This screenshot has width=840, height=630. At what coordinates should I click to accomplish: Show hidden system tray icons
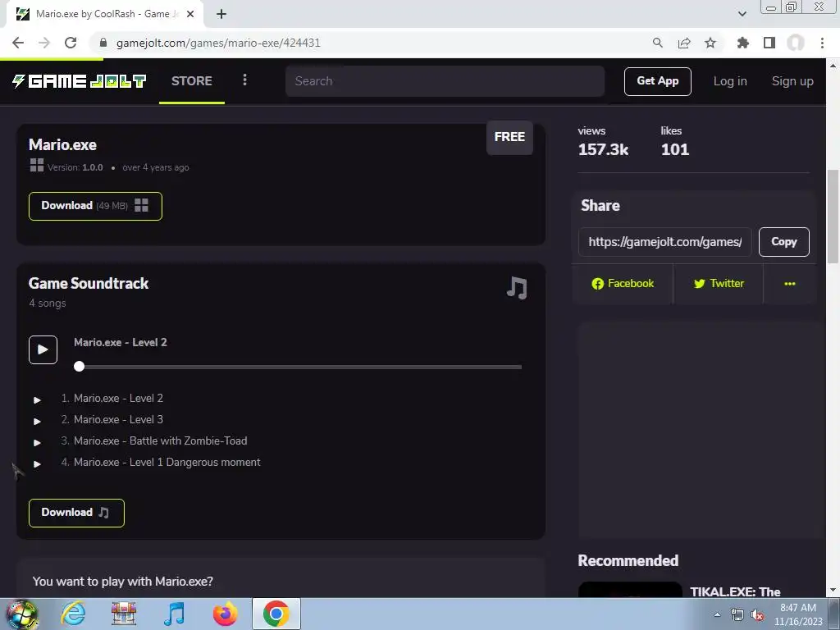click(717, 614)
